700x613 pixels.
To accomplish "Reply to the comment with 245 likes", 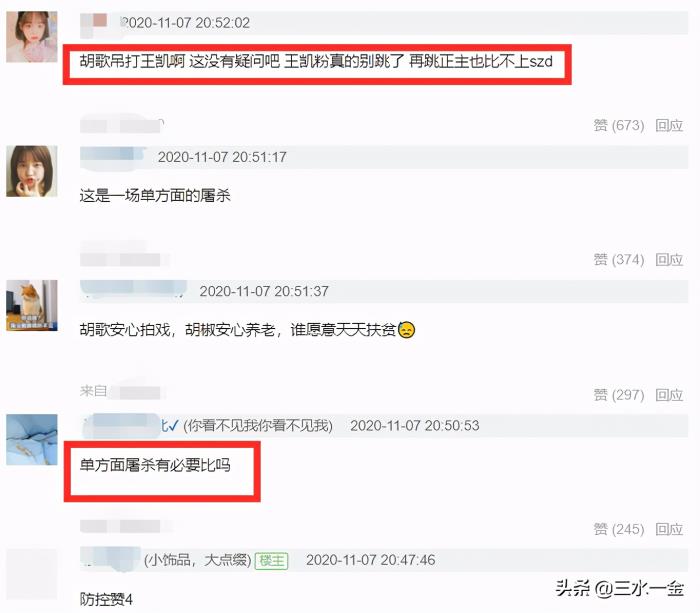I will click(669, 529).
